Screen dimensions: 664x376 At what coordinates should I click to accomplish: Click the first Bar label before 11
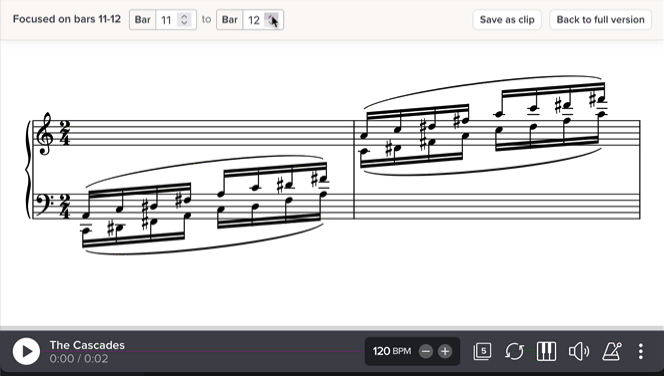(x=142, y=20)
